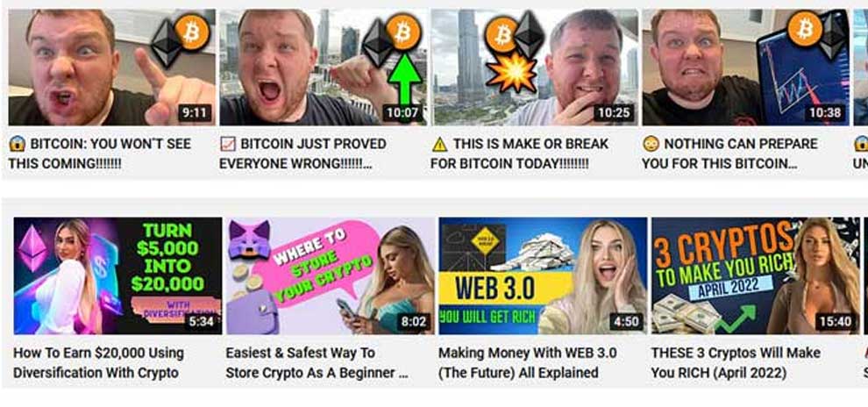Click the green up arrow icon

(405, 79)
